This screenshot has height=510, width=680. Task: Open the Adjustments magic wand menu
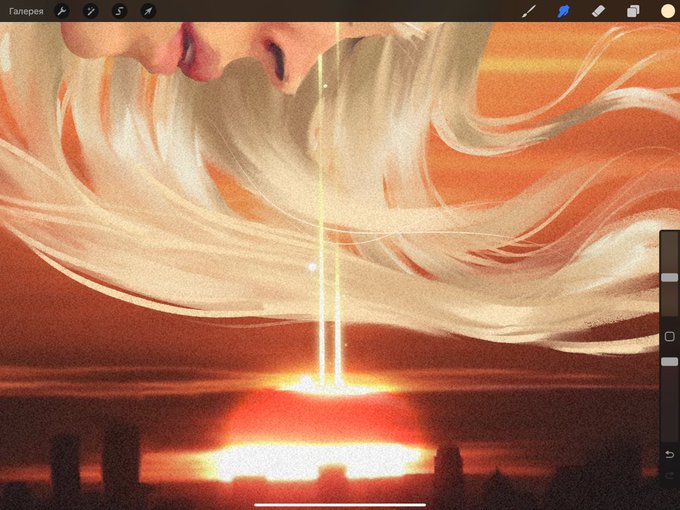click(x=90, y=11)
